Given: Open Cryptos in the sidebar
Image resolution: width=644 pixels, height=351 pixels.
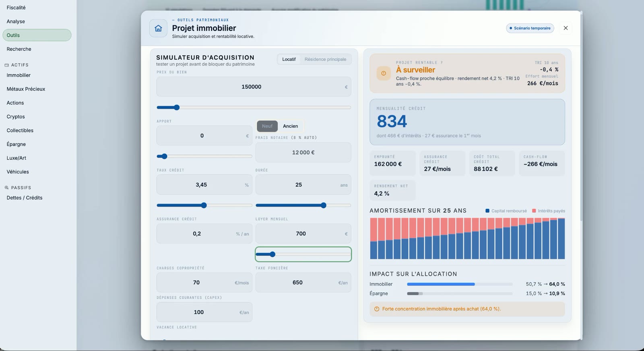Looking at the screenshot, I should [16, 117].
